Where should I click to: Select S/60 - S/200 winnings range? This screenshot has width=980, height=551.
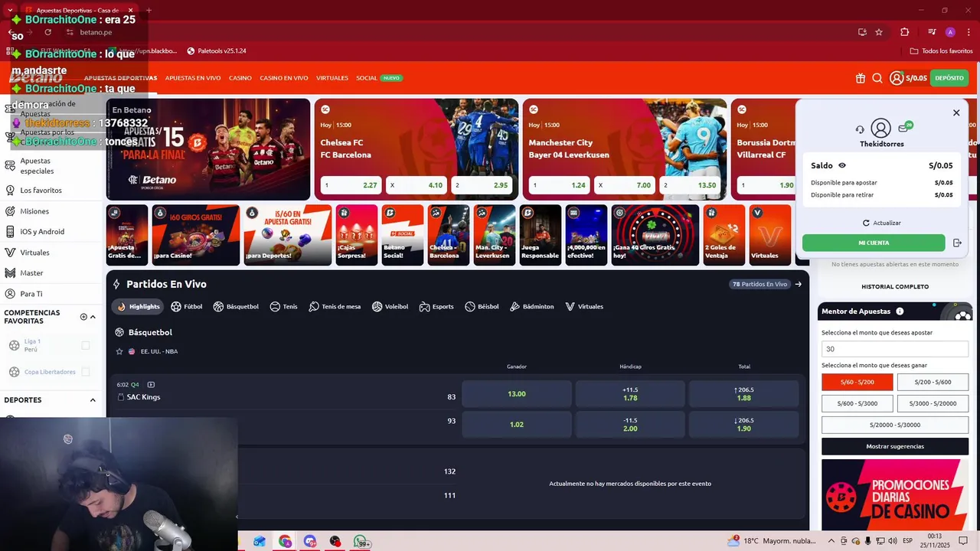(x=857, y=382)
